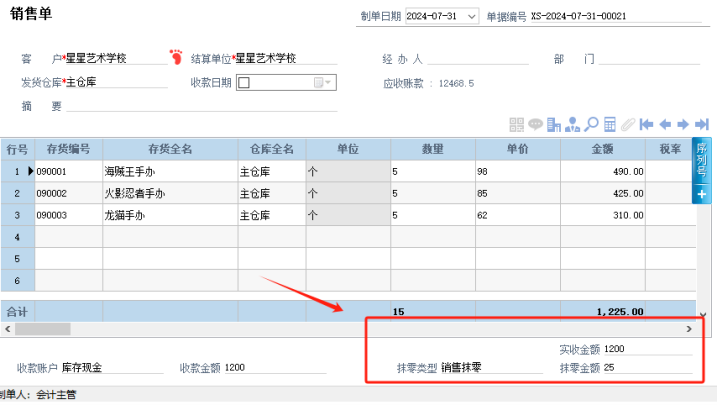The image size is (718, 405).
Task: Open the 制单日期 date dropdown
Action: click(471, 16)
